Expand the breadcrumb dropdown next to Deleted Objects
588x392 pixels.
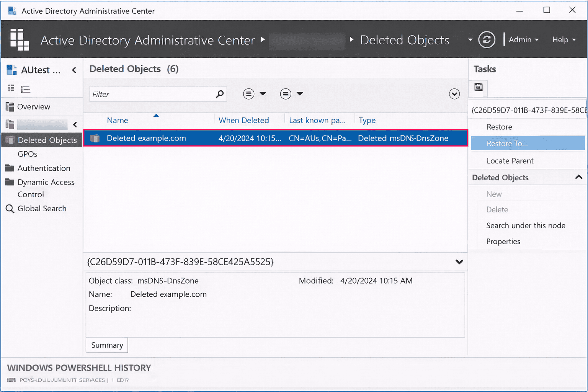[470, 40]
